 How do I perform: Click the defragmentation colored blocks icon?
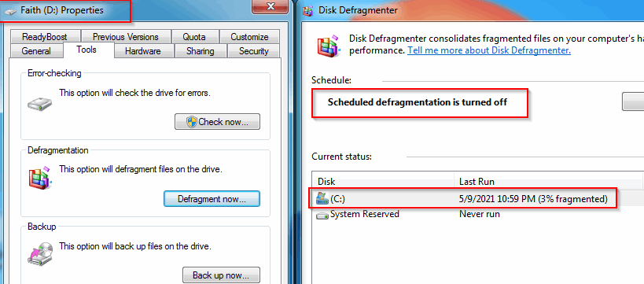point(40,178)
